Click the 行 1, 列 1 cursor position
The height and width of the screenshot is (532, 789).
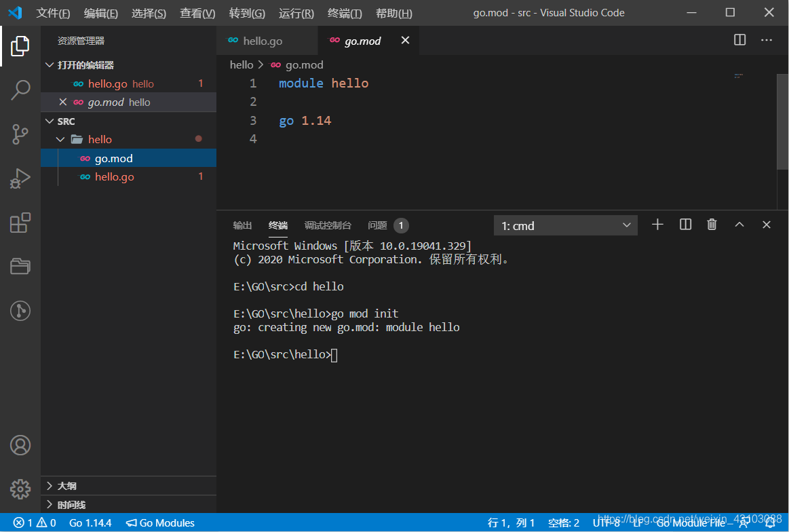pyautogui.click(x=511, y=523)
